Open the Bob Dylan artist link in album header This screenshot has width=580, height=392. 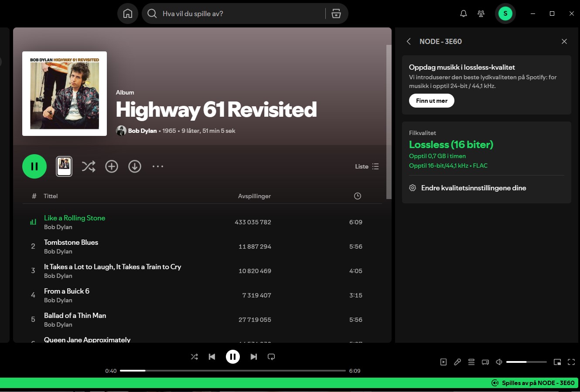point(142,131)
